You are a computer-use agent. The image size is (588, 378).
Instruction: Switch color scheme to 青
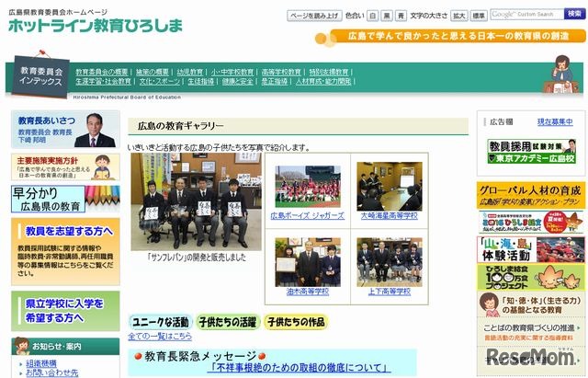point(401,16)
